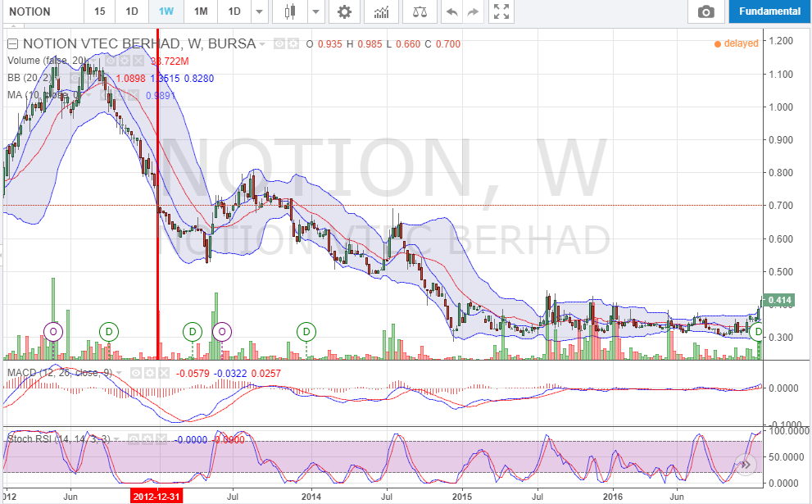This screenshot has height=504, width=812.
Task: Click the Volume (false, 20) legend label
Action: 48,61
